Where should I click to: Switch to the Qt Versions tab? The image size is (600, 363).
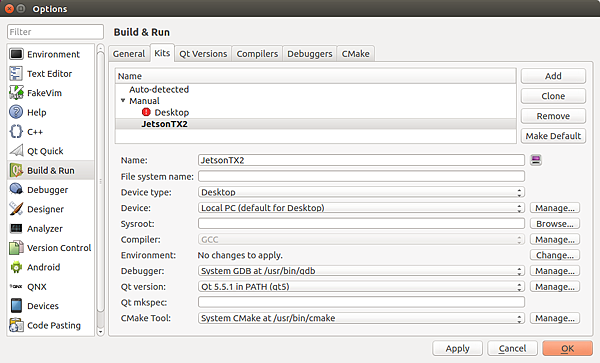203,54
